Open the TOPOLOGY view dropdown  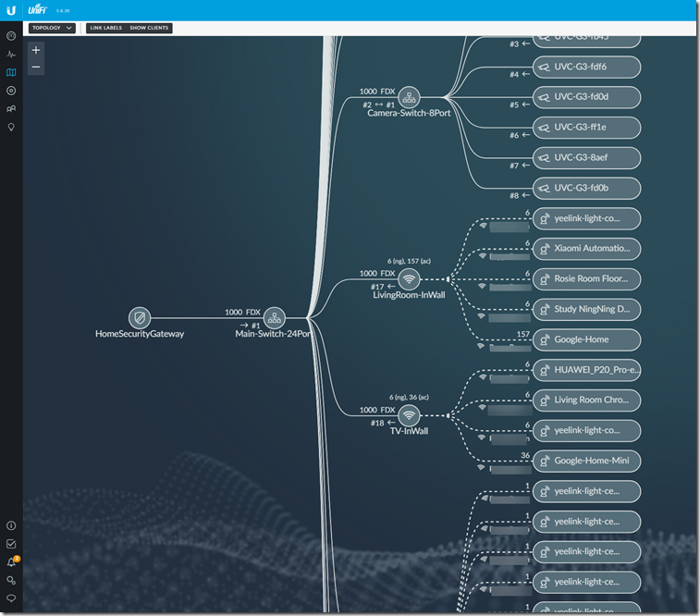[52, 28]
